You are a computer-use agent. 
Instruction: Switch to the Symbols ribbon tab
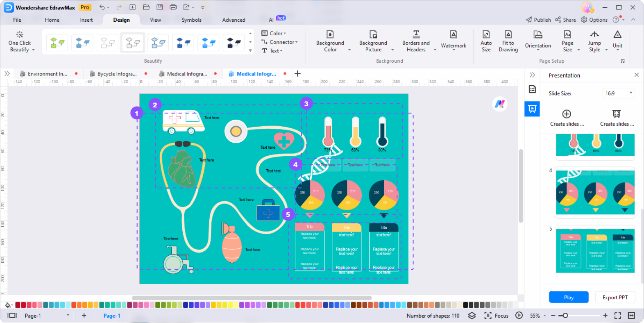[192, 20]
